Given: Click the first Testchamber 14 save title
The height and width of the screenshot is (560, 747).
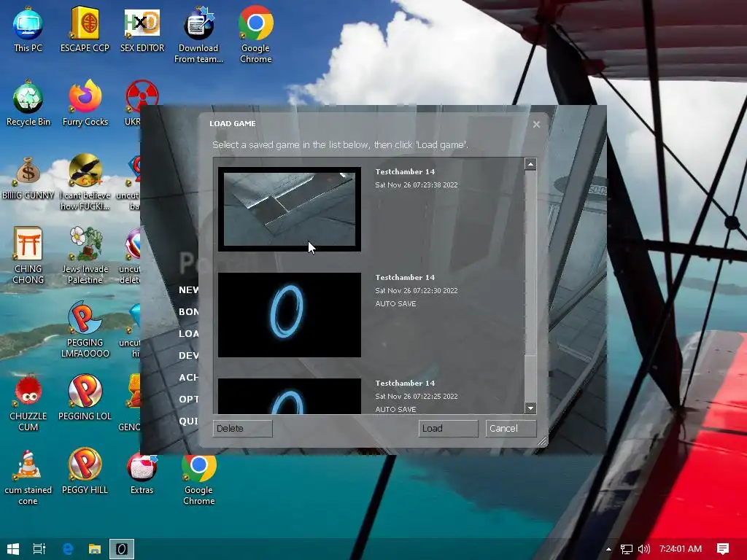Looking at the screenshot, I should [x=405, y=172].
